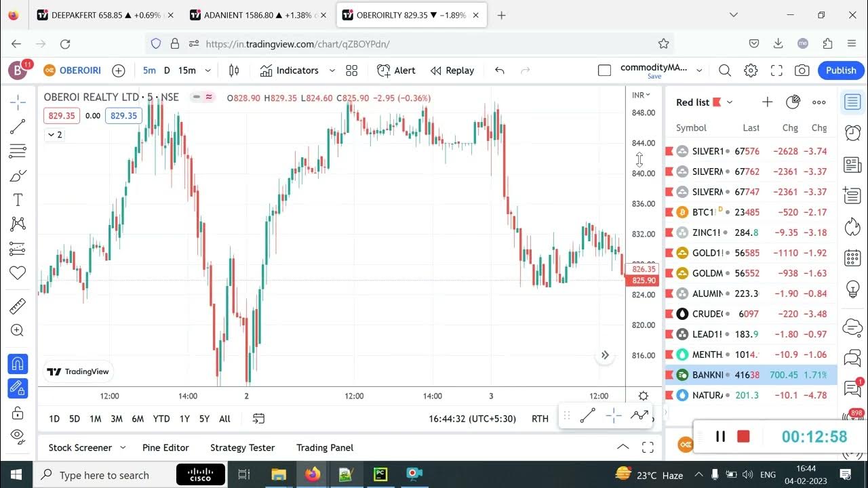Select the ruler measure tool
The height and width of the screenshot is (488, 868).
click(x=18, y=306)
